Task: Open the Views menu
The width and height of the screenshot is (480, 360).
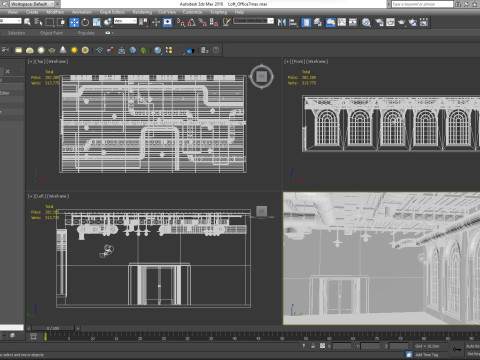Action: [13, 12]
